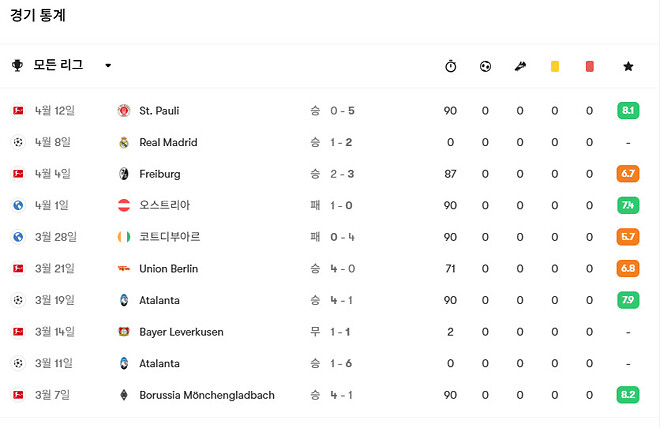The image size is (660, 428).
Task: Open the Union Berlin match
Action: pyautogui.click(x=169, y=269)
